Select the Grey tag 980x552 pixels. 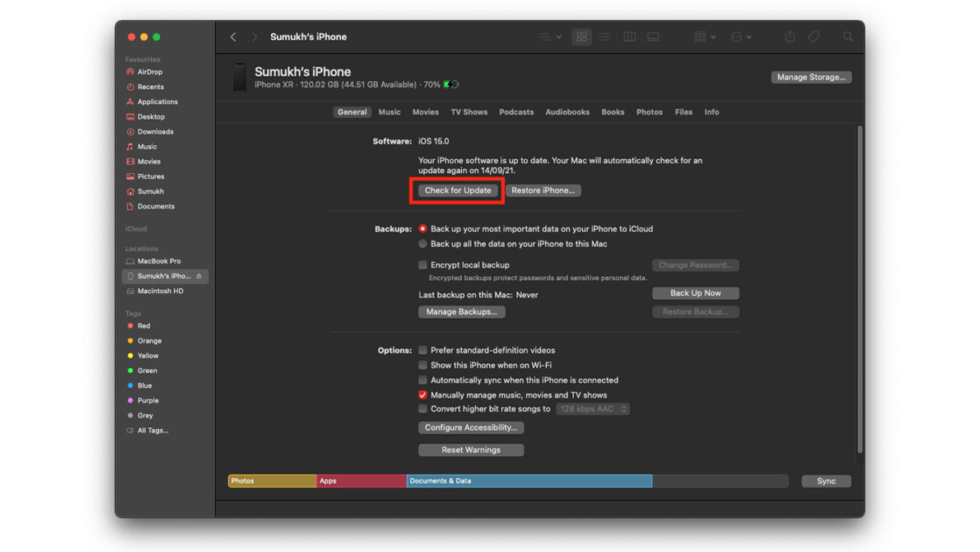[145, 415]
